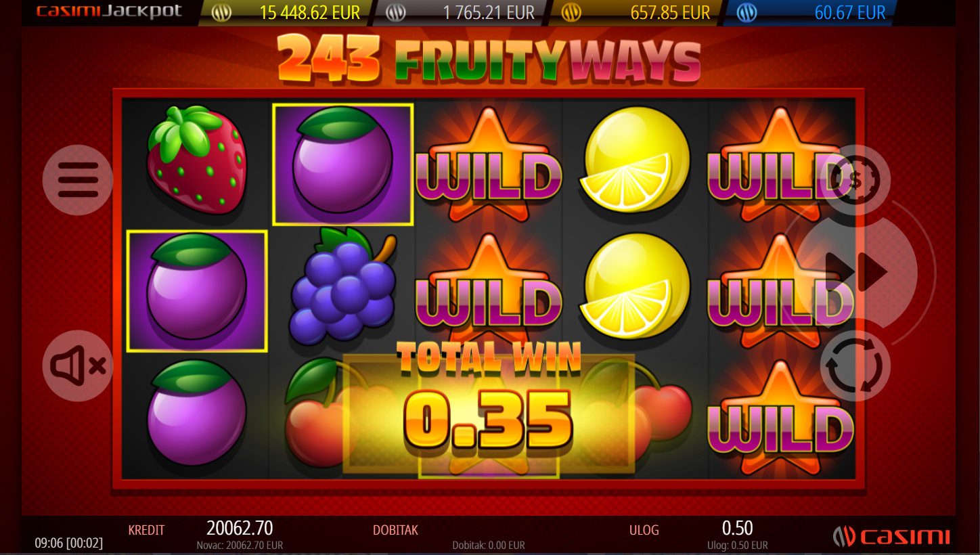The height and width of the screenshot is (555, 980).
Task: Click the TOTAL WIN 0.35 banner
Action: tap(489, 406)
